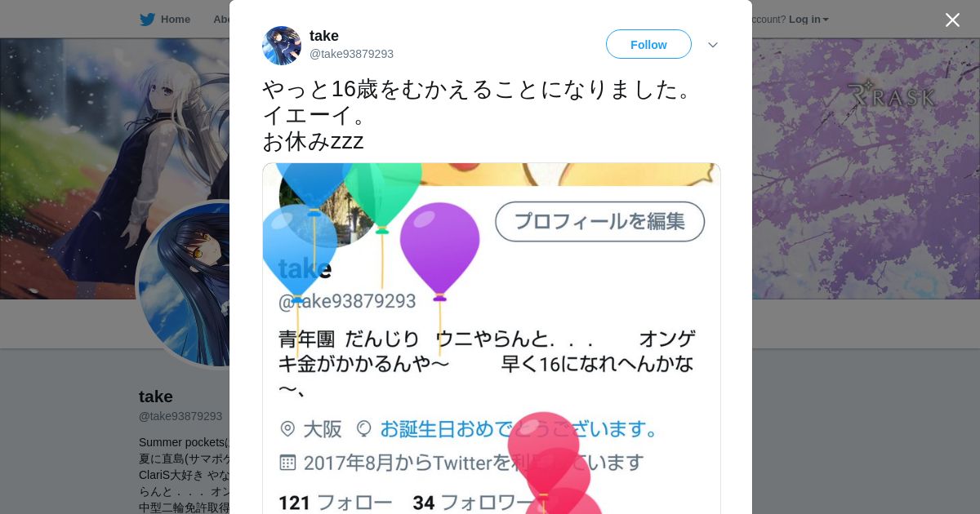Click プロフィールを編集 button in image
Viewport: 980px width, 514px height.
(600, 221)
